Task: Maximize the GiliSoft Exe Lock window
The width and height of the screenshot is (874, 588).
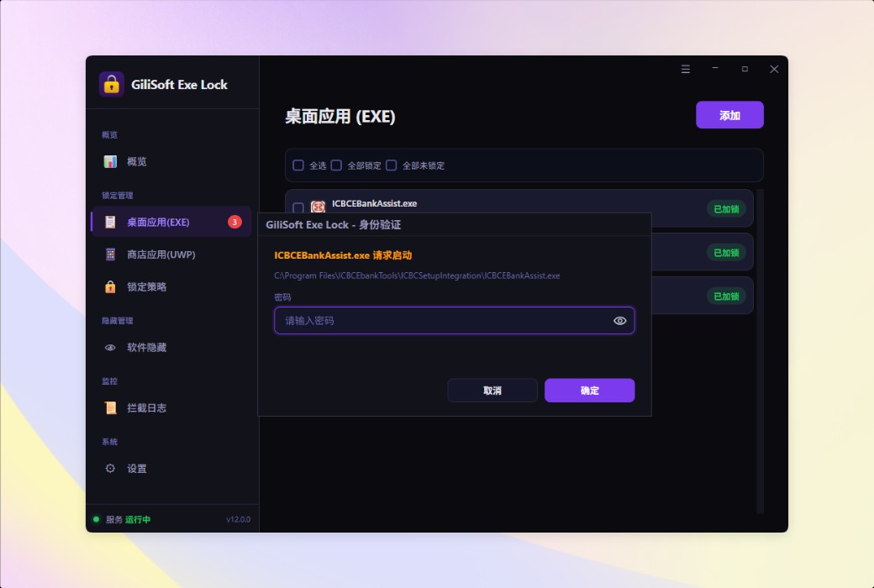Action: pyautogui.click(x=745, y=69)
